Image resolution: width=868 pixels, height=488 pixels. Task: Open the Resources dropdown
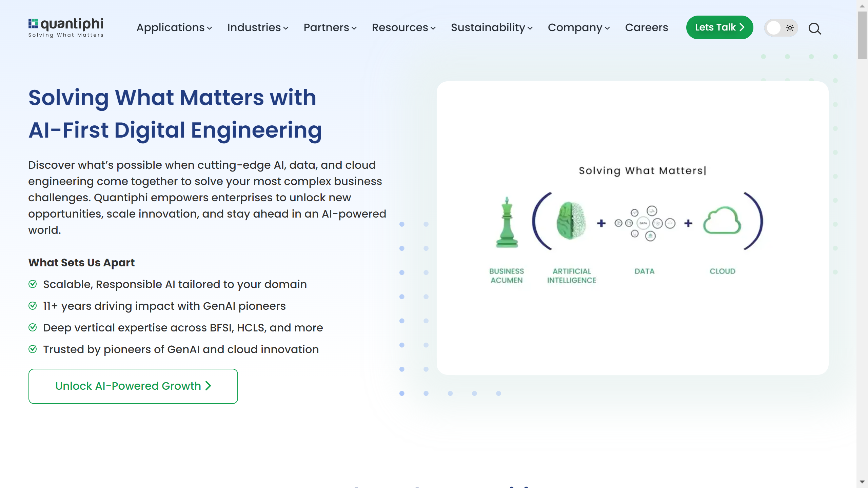click(433, 28)
